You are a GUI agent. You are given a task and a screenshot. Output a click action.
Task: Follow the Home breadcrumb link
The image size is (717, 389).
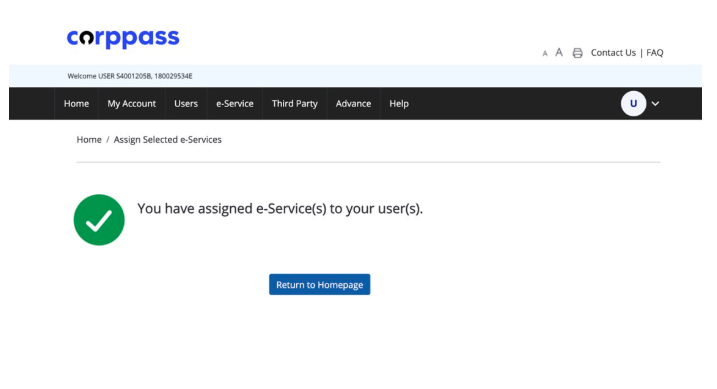coord(89,139)
